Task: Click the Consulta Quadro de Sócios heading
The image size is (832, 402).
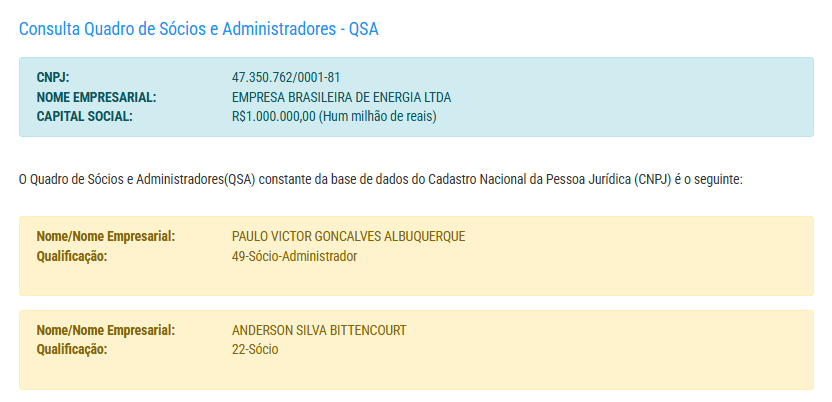Action: pos(198,29)
